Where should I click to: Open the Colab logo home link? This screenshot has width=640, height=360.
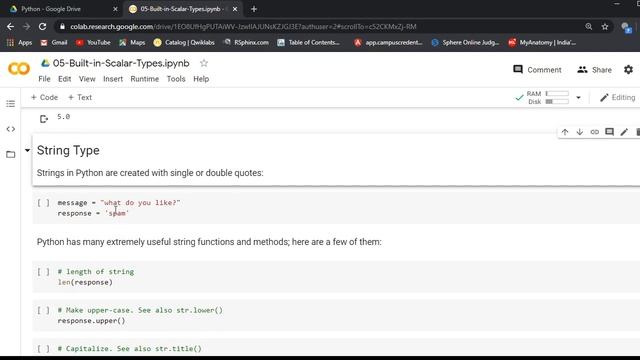tap(19, 69)
